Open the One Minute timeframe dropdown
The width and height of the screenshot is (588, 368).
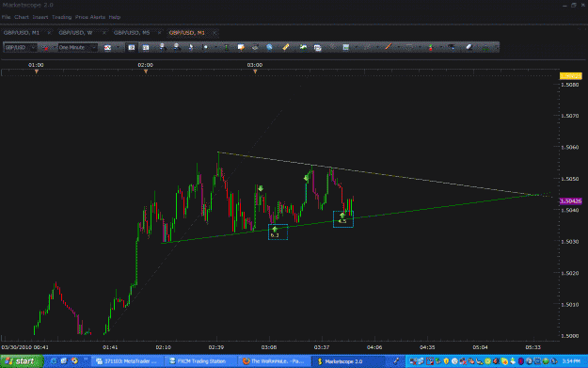[x=78, y=47]
